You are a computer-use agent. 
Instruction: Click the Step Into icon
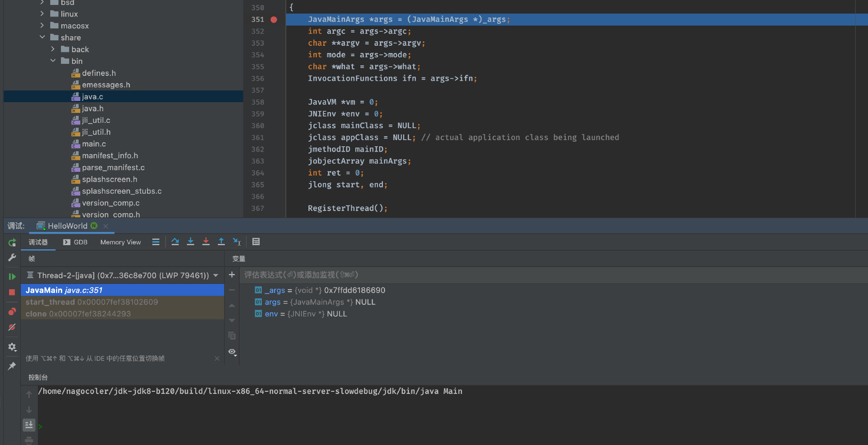click(190, 242)
